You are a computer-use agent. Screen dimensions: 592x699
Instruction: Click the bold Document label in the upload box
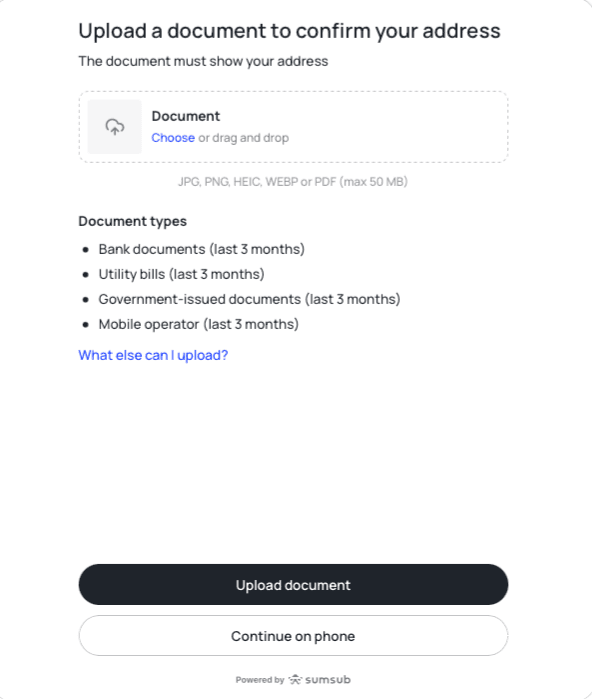(185, 116)
